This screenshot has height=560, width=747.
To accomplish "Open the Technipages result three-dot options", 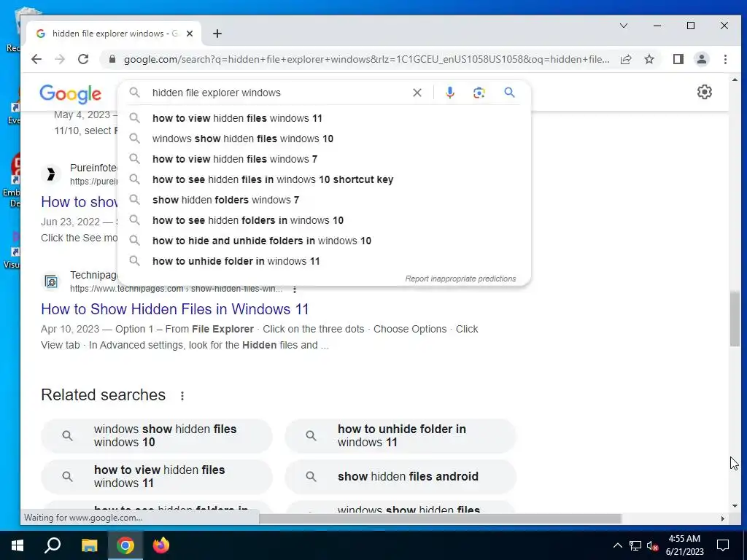I will (x=295, y=289).
